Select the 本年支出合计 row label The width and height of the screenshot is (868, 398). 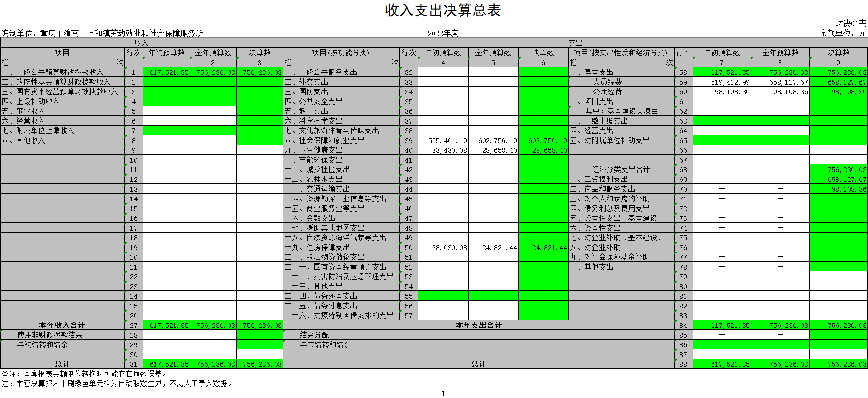point(478,325)
